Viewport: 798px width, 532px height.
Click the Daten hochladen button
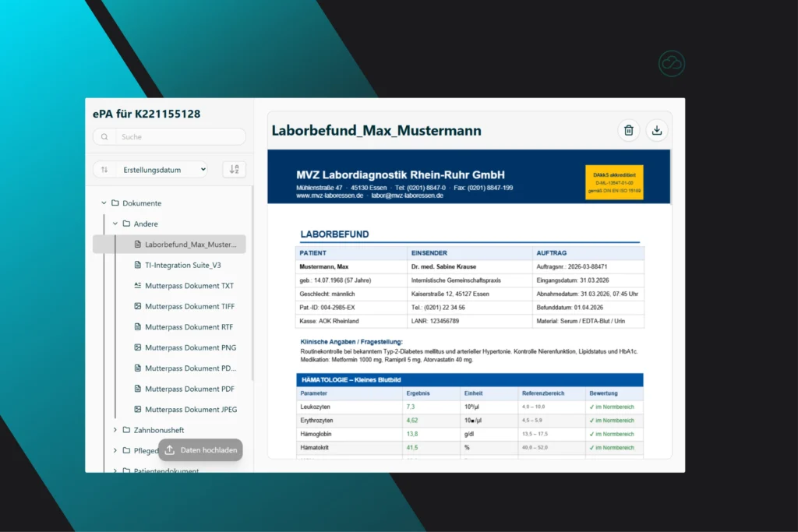(200, 449)
